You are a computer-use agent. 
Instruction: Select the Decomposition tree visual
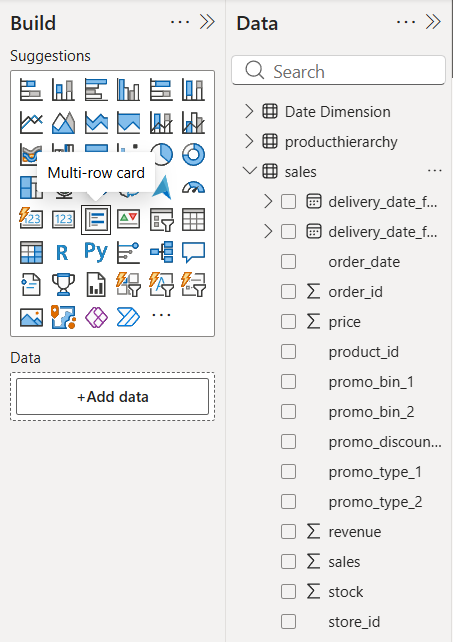click(x=161, y=252)
